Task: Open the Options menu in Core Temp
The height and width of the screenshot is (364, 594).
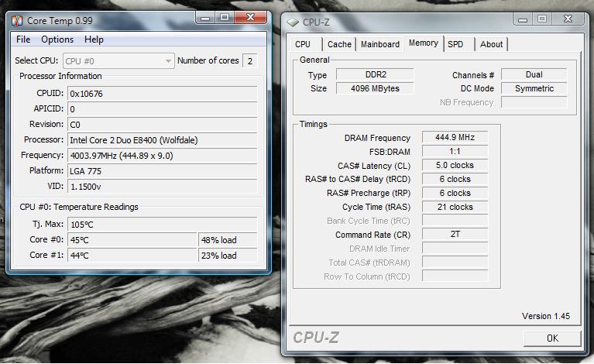Action: pyautogui.click(x=57, y=39)
